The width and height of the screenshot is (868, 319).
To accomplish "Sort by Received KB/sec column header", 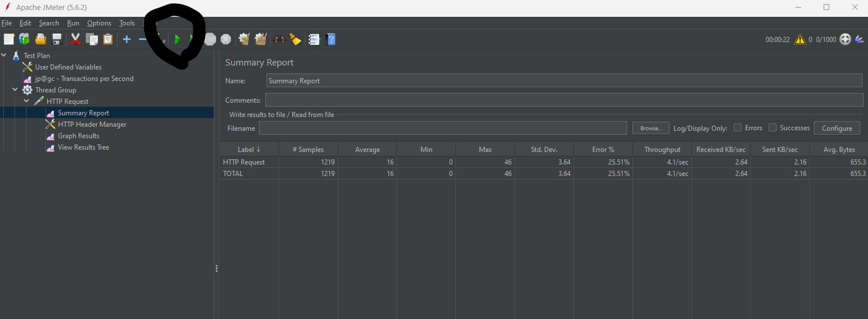I will (721, 149).
